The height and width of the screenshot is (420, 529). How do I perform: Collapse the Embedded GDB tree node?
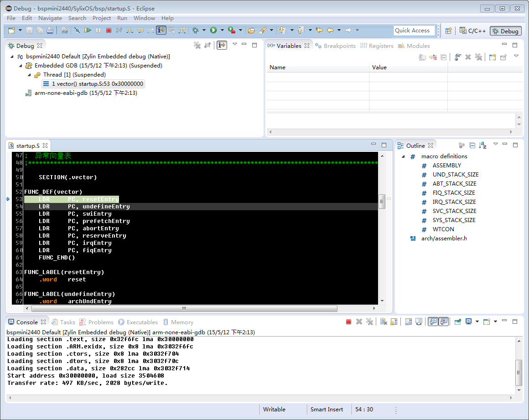pyautogui.click(x=21, y=66)
